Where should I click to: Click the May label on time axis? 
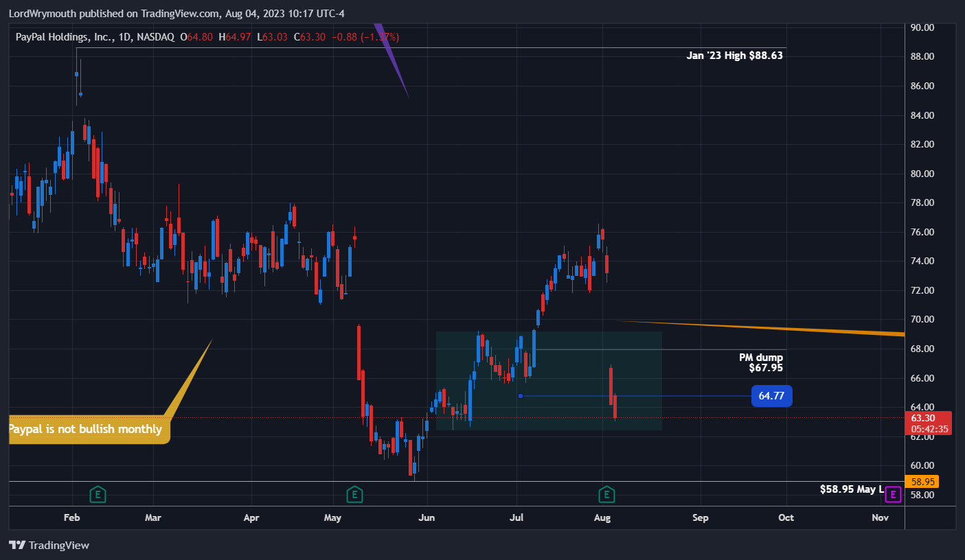332,517
